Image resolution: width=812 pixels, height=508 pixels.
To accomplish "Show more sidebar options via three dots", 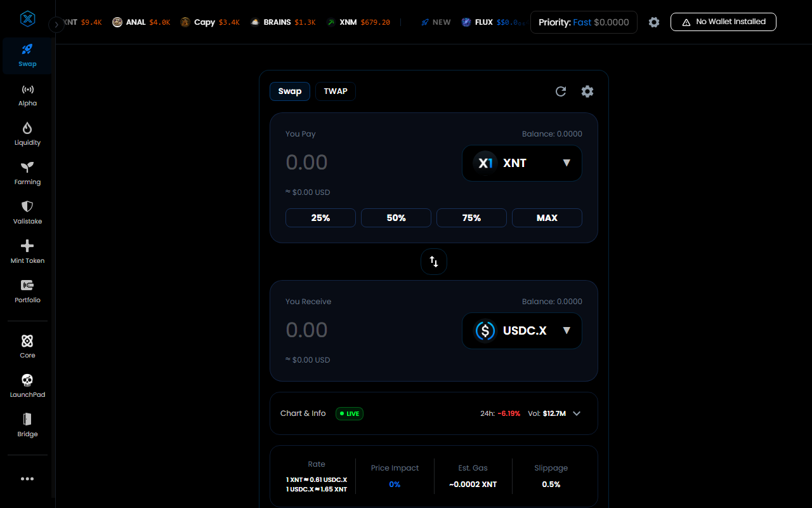I will click(27, 479).
